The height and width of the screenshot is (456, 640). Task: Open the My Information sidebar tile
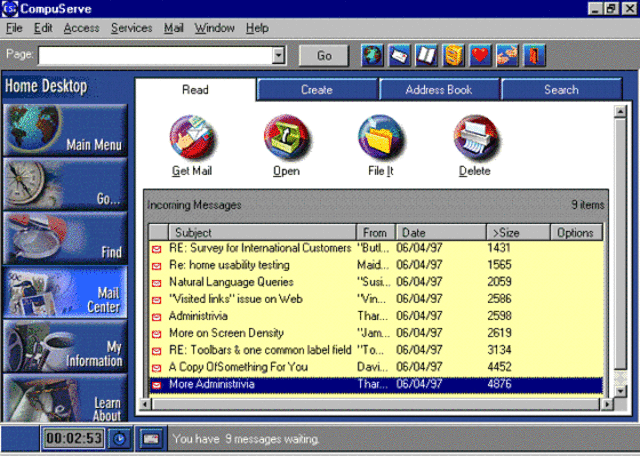[x=65, y=346]
